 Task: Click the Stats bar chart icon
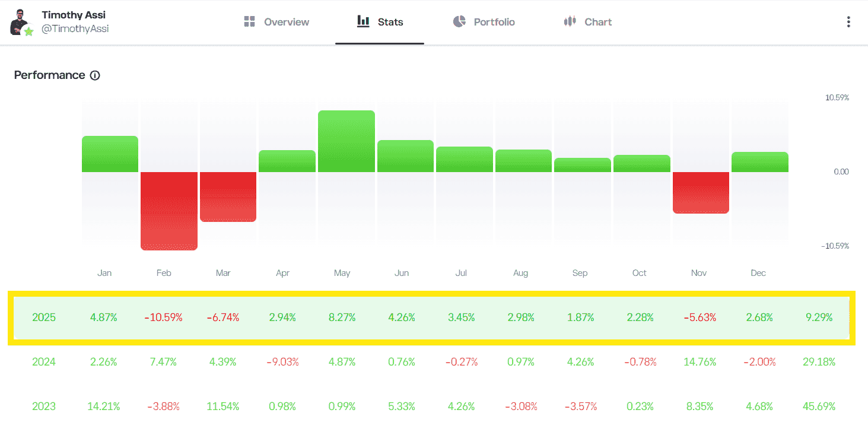(x=363, y=21)
